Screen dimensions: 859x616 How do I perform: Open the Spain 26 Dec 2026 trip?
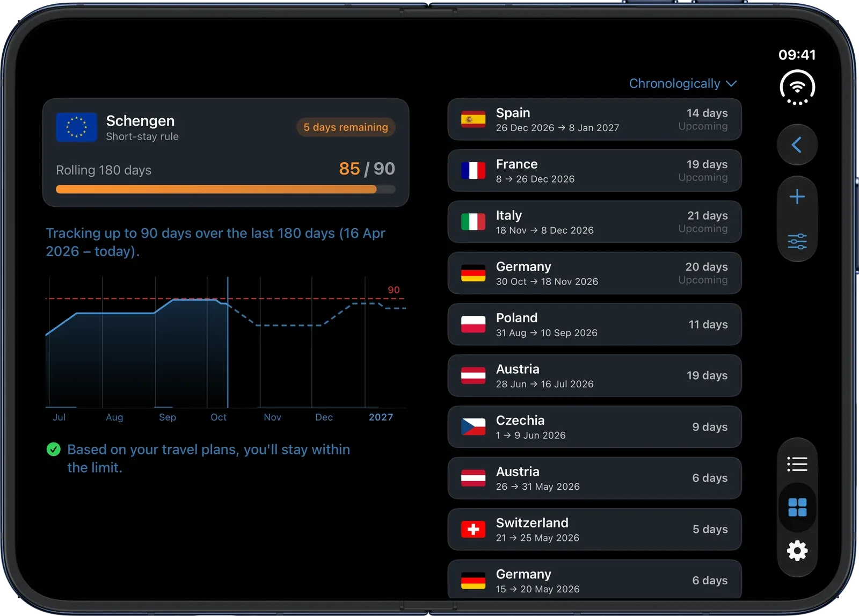point(594,119)
